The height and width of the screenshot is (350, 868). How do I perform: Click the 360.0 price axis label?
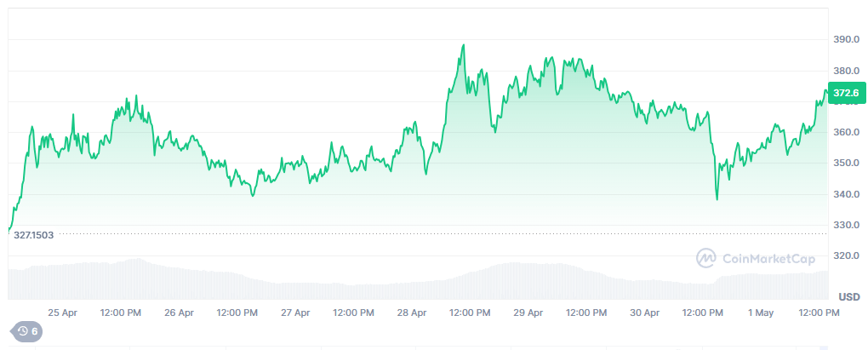(x=845, y=133)
